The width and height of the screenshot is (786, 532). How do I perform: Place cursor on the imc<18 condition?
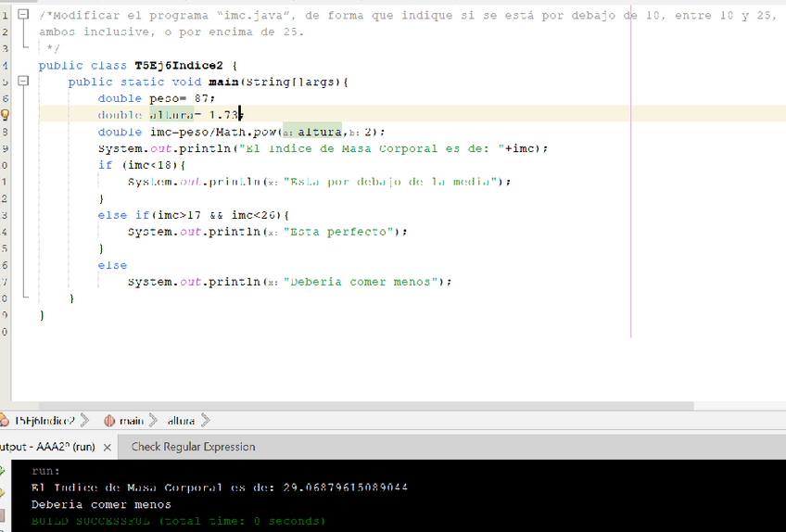[x=147, y=165]
